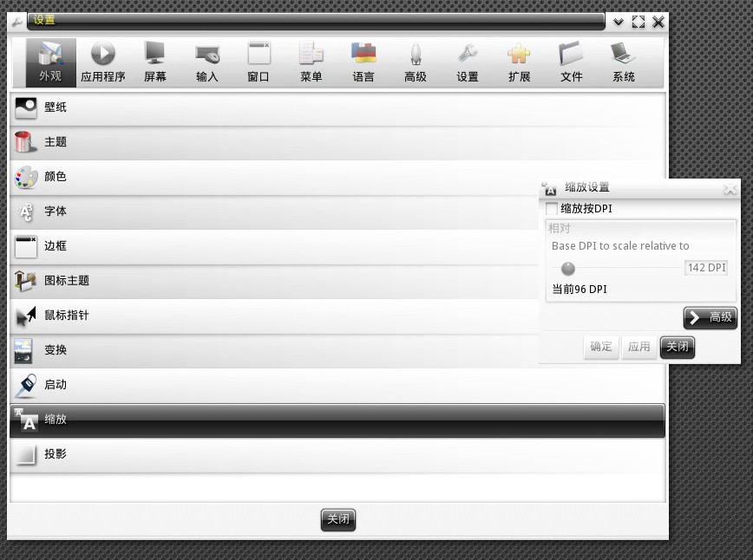Viewport: 753px width, 560px height.
Task: Select the 壁纸 list item
Action: click(337, 108)
